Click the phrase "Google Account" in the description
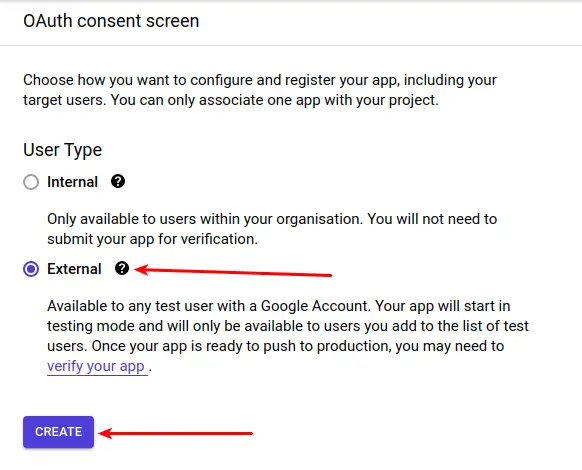 [314, 306]
